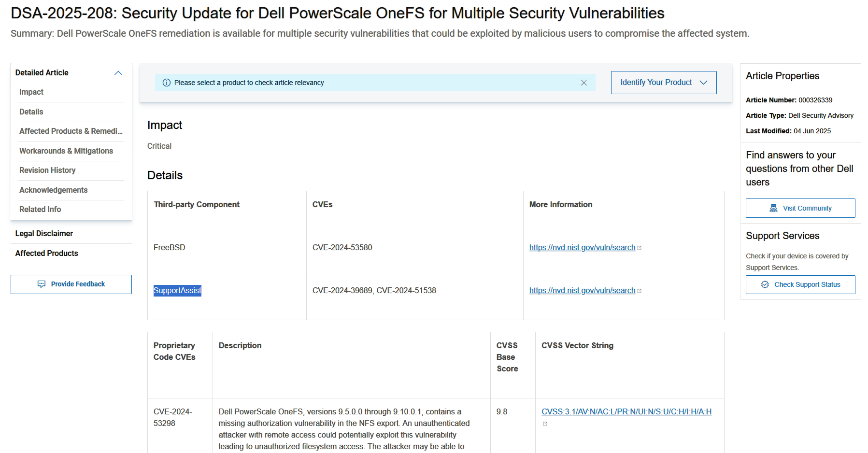Go to Affected Products & Remediation section
Viewport: 868px width, 453px height.
pyautogui.click(x=71, y=131)
